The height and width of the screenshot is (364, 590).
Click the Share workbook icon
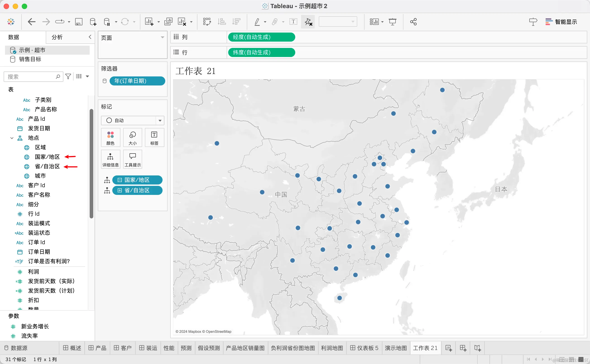[413, 22]
